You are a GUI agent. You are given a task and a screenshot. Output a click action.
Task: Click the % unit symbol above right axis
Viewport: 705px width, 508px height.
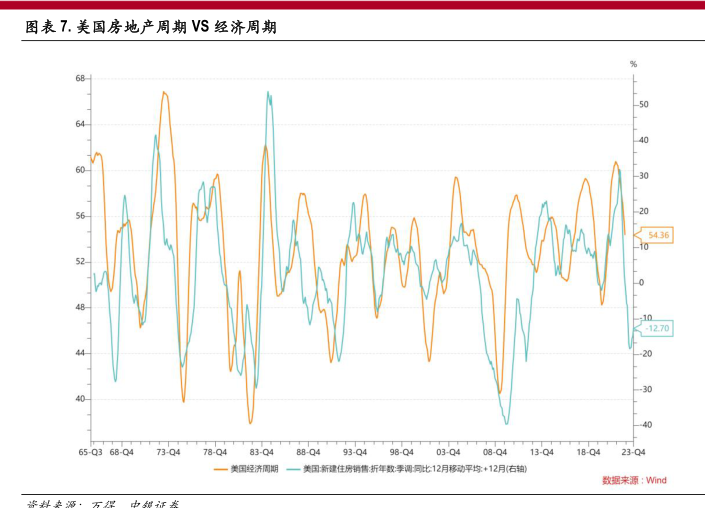coord(633,64)
